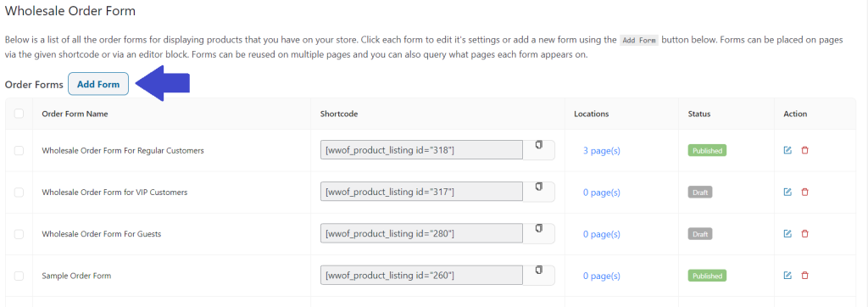The image size is (868, 307).
Task: Edit the Regular Customers order form
Action: (787, 150)
